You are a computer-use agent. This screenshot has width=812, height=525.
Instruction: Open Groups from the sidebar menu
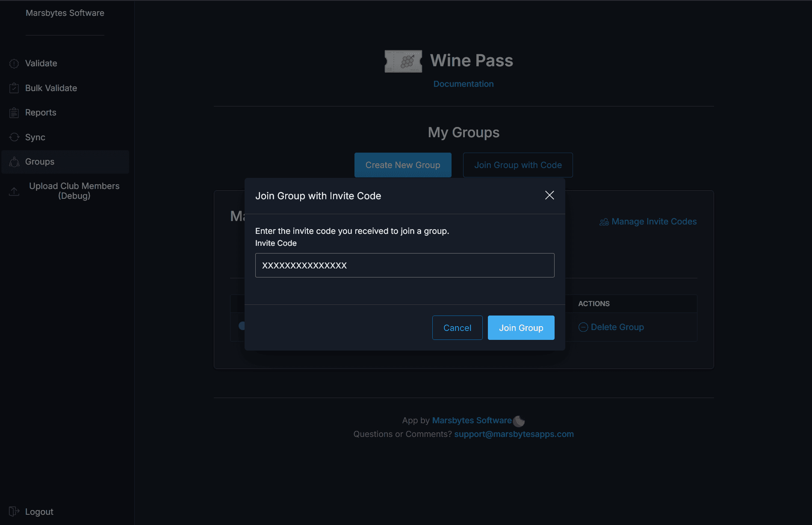pyautogui.click(x=39, y=162)
